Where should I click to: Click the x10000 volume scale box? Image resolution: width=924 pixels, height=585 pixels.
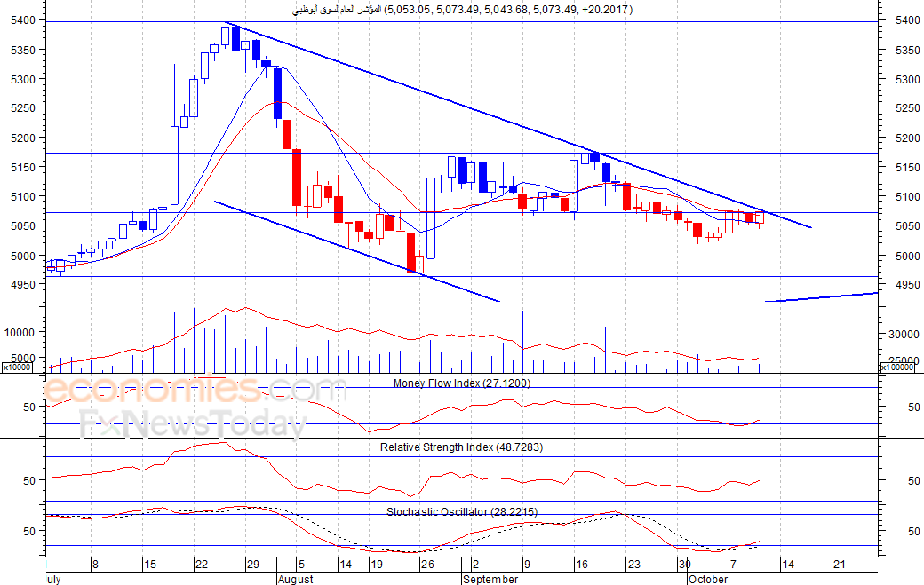pyautogui.click(x=17, y=368)
